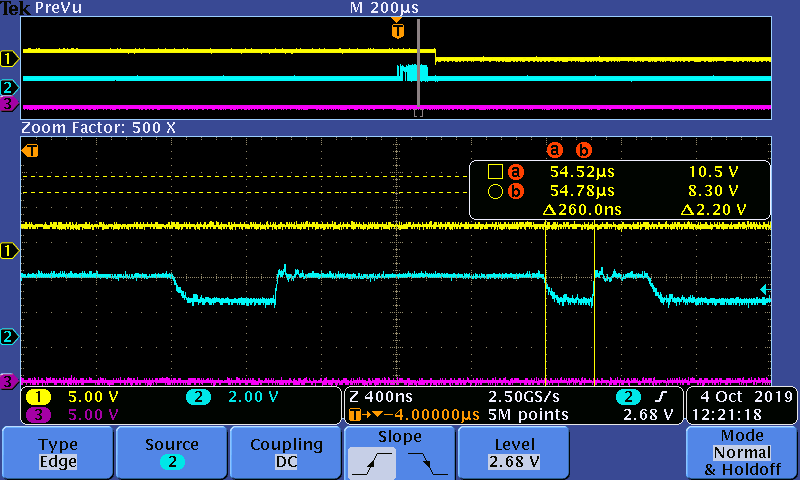Click the 54.78µs cursor b time value

(582, 191)
